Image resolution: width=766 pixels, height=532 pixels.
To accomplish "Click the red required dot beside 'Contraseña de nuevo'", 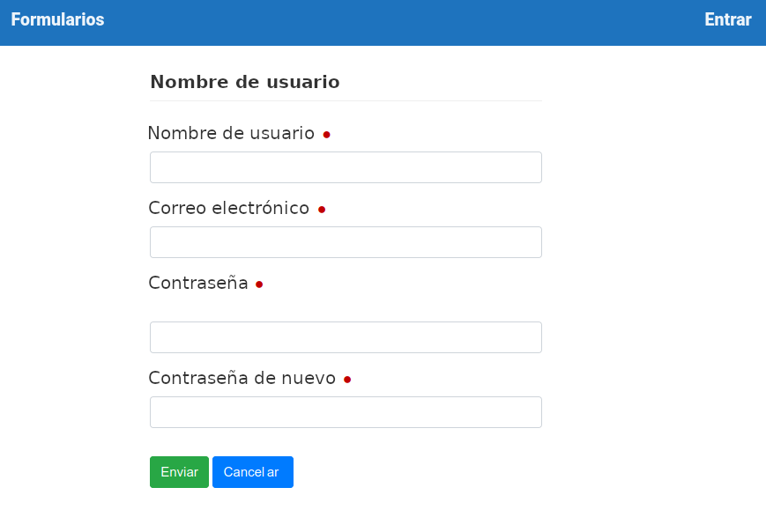I will [x=347, y=380].
